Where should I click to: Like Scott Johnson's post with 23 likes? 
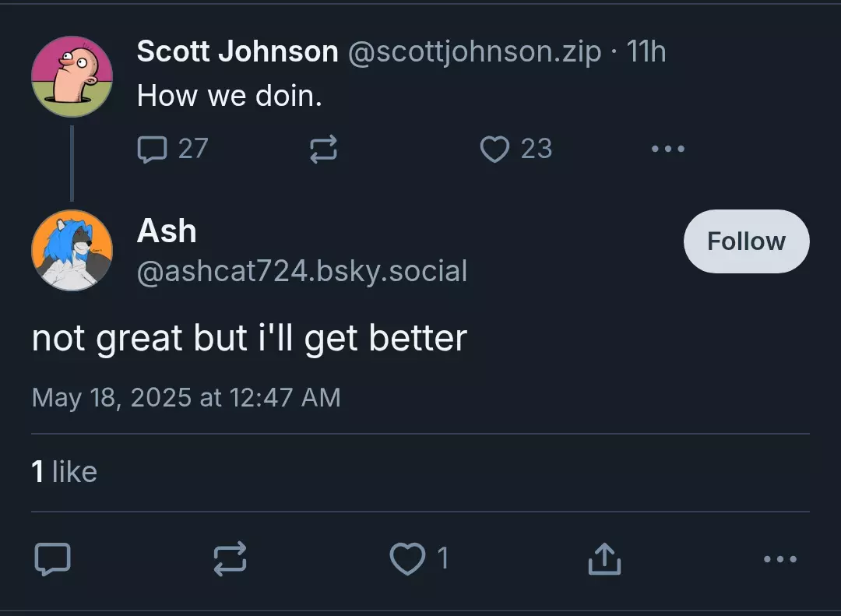pos(516,149)
